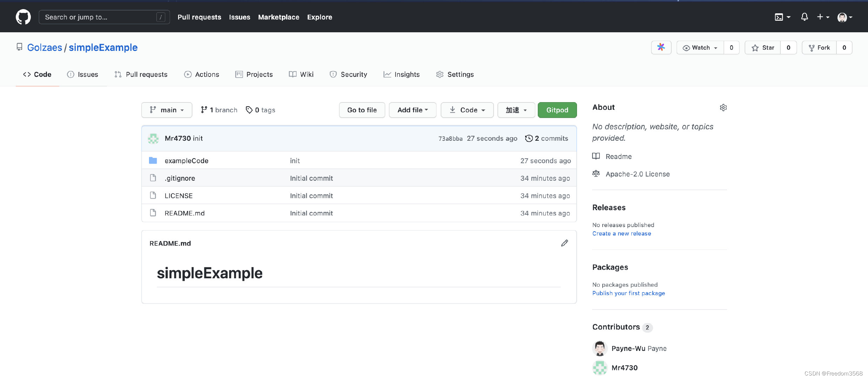Open the terminal icon menu in header
Image resolution: width=868 pixels, height=379 pixels.
782,17
